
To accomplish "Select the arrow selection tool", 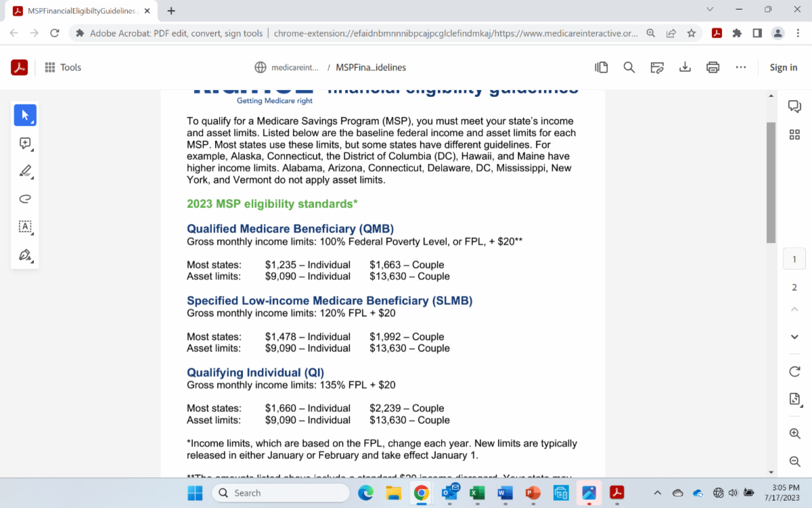I will (25, 115).
